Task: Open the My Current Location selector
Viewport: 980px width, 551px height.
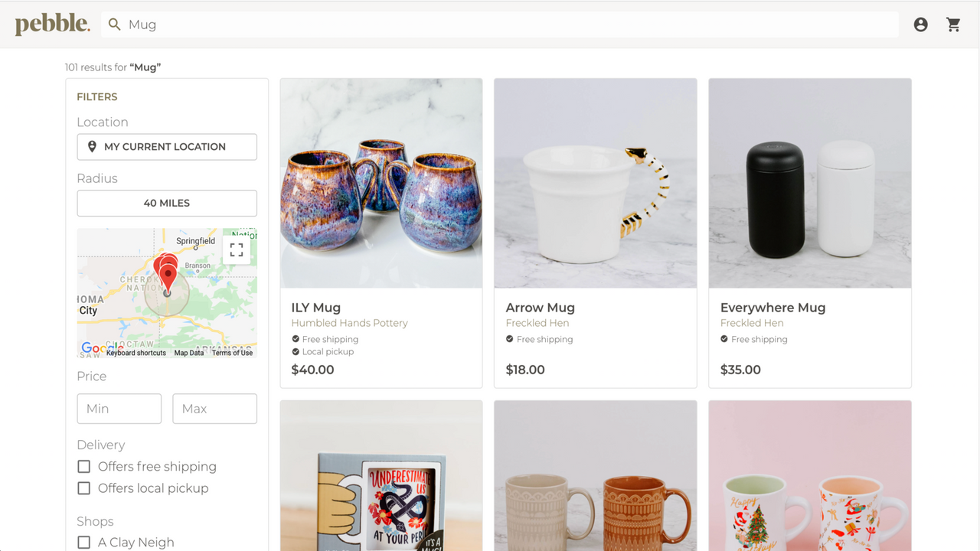Action: [166, 146]
